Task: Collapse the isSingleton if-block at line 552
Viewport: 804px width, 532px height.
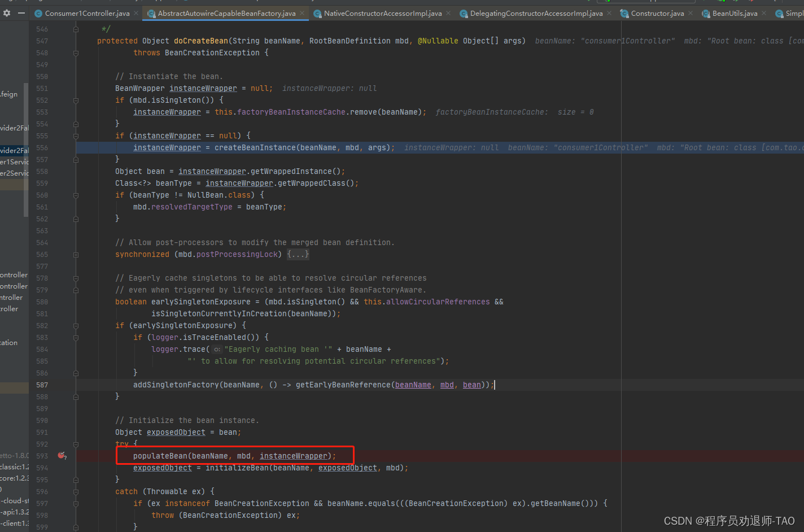Action: point(76,101)
